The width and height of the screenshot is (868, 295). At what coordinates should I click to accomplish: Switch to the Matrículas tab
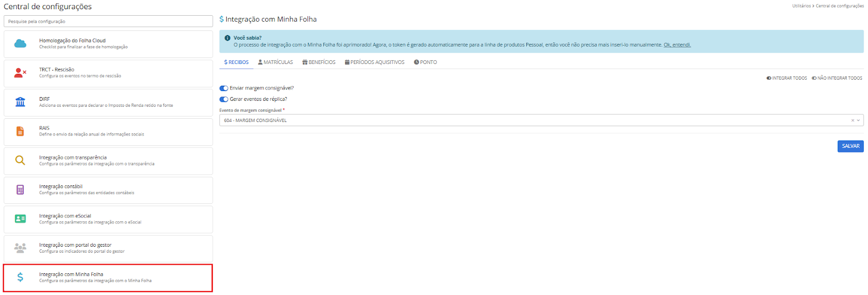(275, 62)
